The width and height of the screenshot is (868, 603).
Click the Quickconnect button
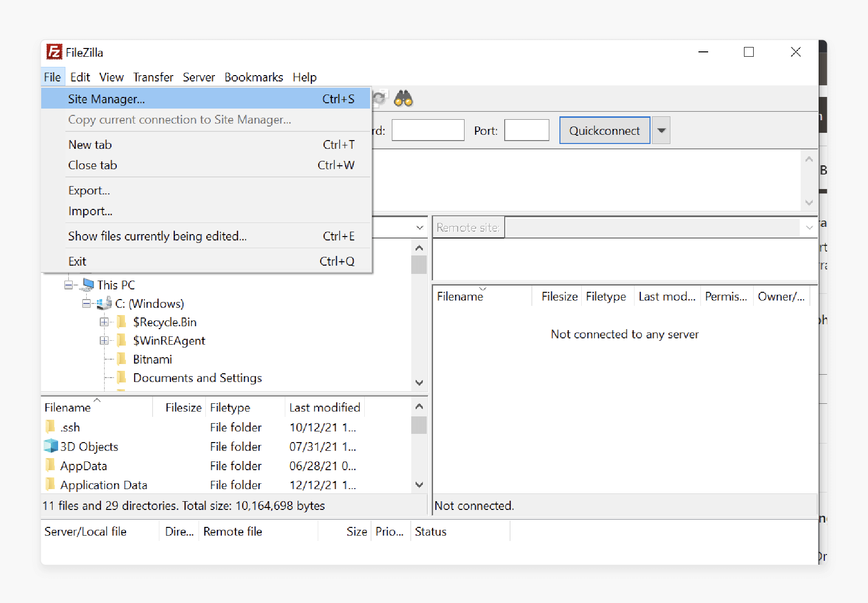click(x=604, y=130)
